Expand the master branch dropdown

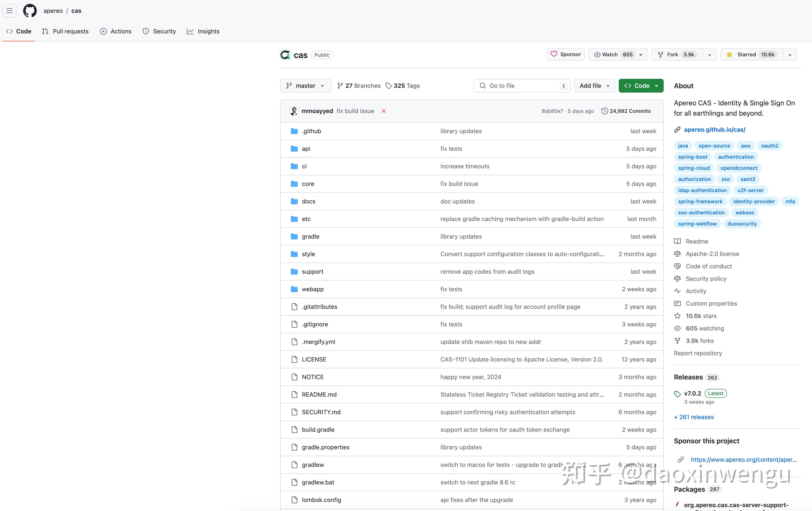305,86
